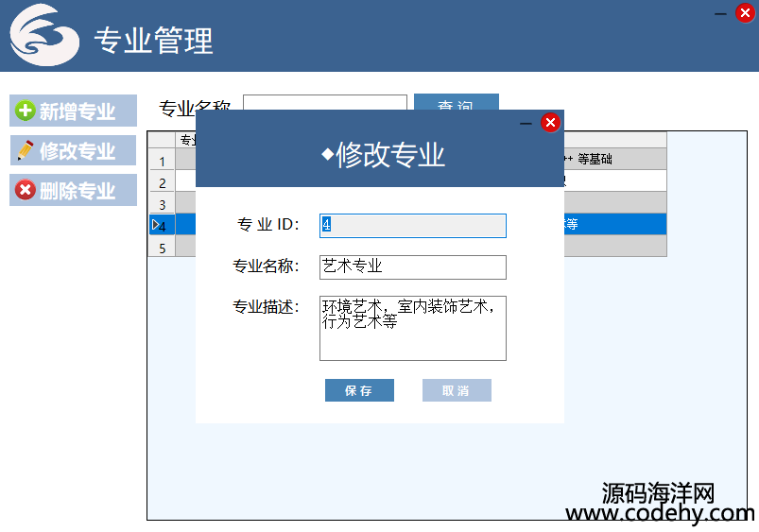Click the 删除专业 button text

point(78,191)
